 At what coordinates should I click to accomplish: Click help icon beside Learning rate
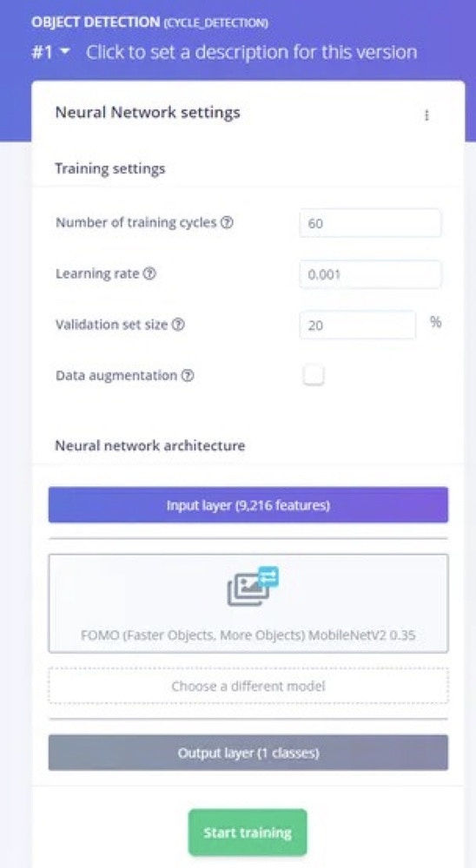pos(149,273)
